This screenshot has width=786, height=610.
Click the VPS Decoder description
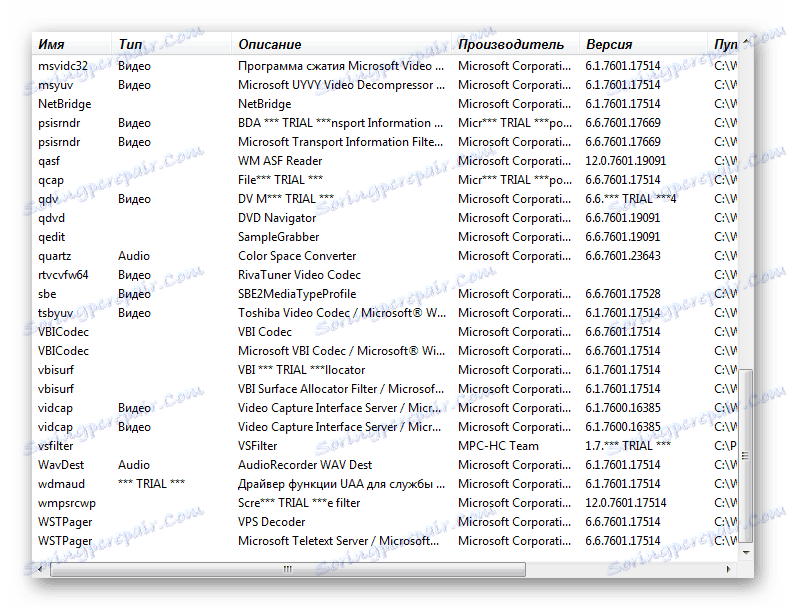pyautogui.click(x=271, y=522)
